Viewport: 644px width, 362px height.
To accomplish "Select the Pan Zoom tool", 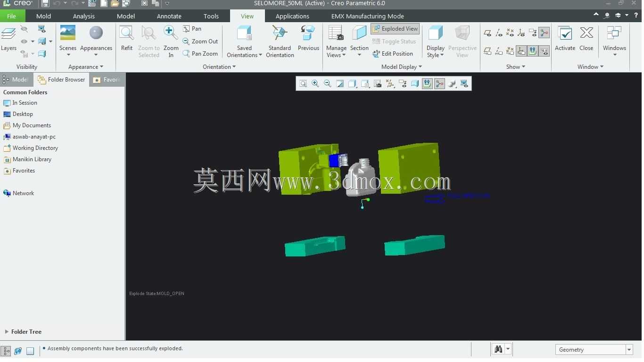I will coord(200,54).
